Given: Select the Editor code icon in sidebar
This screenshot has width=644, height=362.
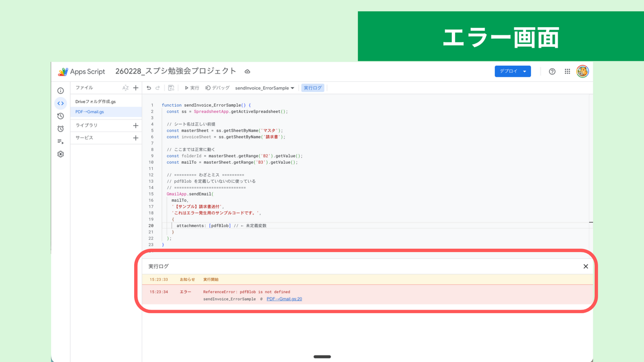Looking at the screenshot, I should pos(60,103).
